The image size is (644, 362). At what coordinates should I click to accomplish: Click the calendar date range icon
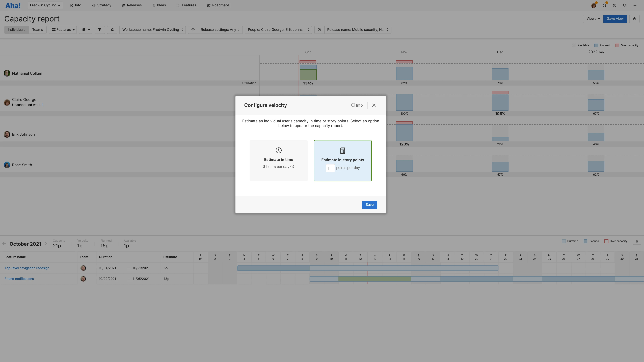coord(86,30)
